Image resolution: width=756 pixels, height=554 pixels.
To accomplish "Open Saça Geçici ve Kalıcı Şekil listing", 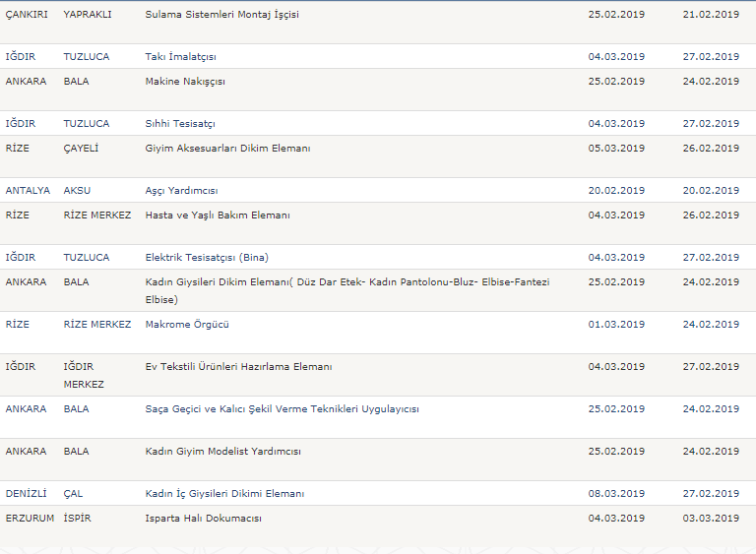I will (x=282, y=409).
